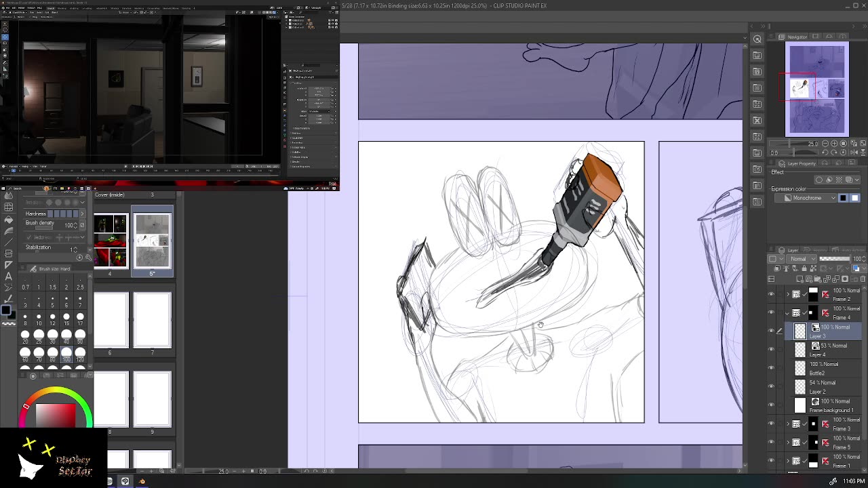
Task: Open Brush size palette menu
Action: 23,268
